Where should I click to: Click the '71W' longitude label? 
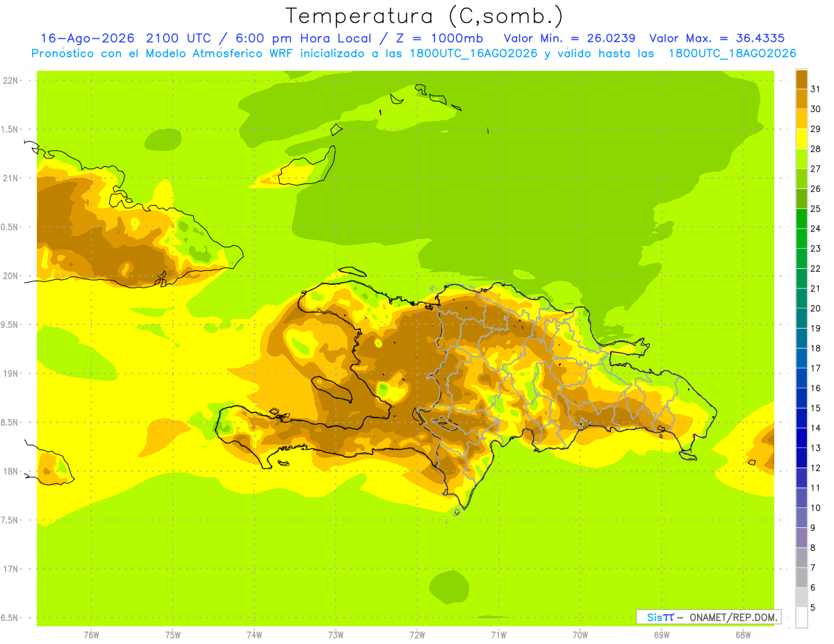click(498, 634)
